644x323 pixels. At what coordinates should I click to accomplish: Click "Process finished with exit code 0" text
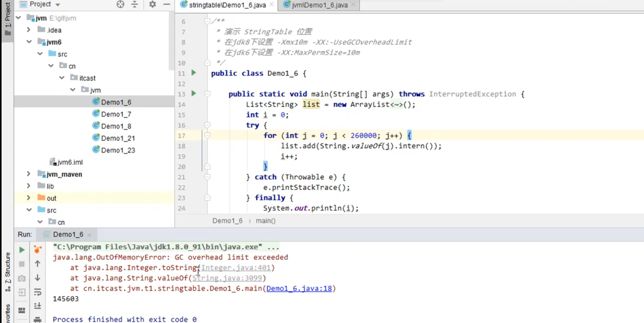[124, 319]
